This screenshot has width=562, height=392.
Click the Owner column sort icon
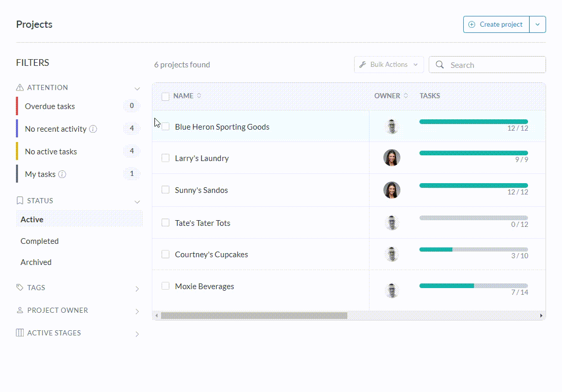406,96
